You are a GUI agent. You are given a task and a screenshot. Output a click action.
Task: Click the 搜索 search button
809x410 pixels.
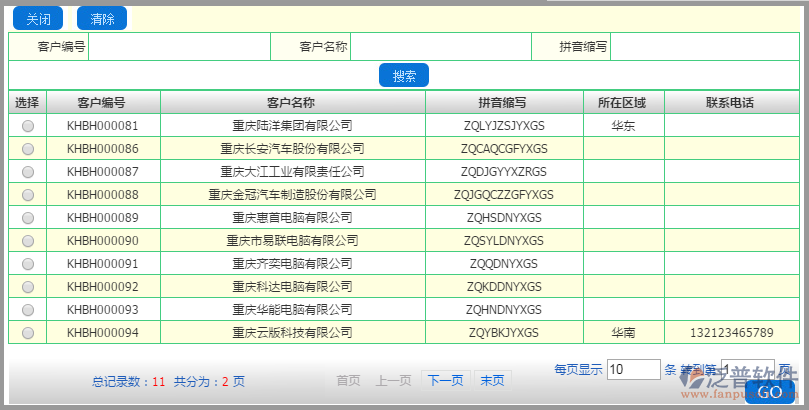click(x=404, y=76)
